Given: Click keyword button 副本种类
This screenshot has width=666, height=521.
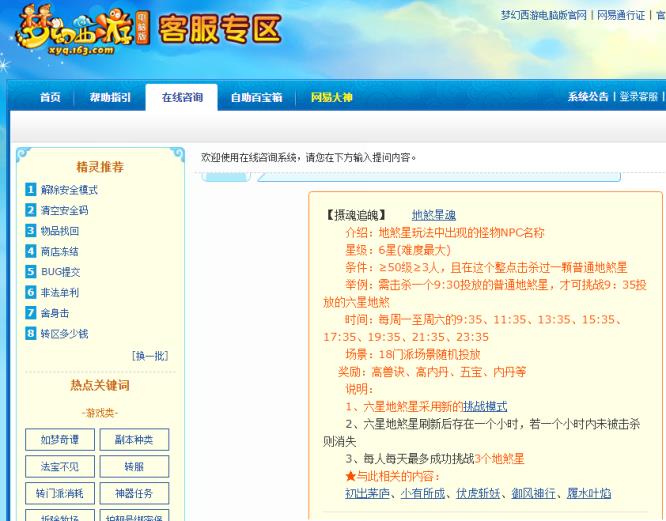Looking at the screenshot, I should pyautogui.click(x=134, y=439).
